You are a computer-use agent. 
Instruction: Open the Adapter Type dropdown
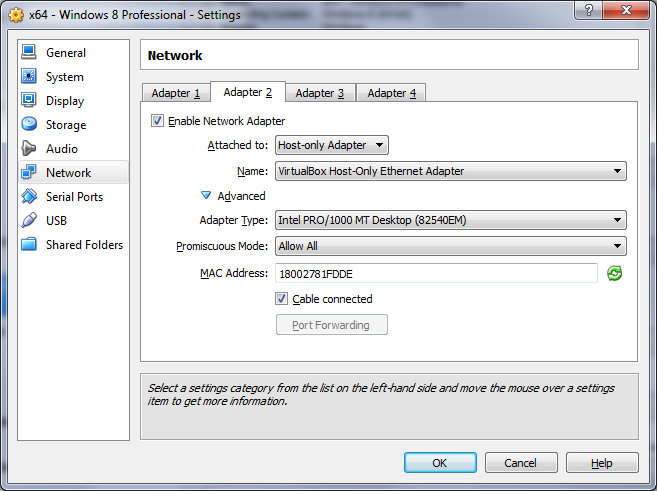click(x=450, y=220)
